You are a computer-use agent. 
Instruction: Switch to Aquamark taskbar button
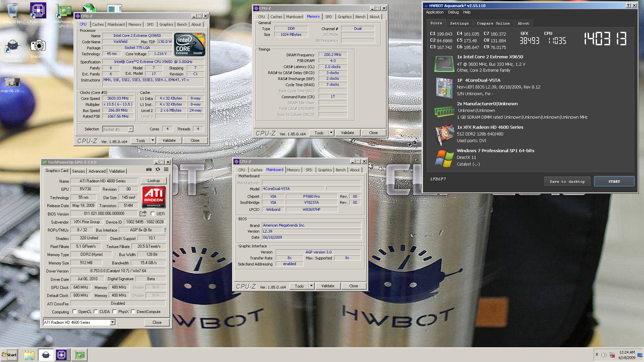coord(46,355)
